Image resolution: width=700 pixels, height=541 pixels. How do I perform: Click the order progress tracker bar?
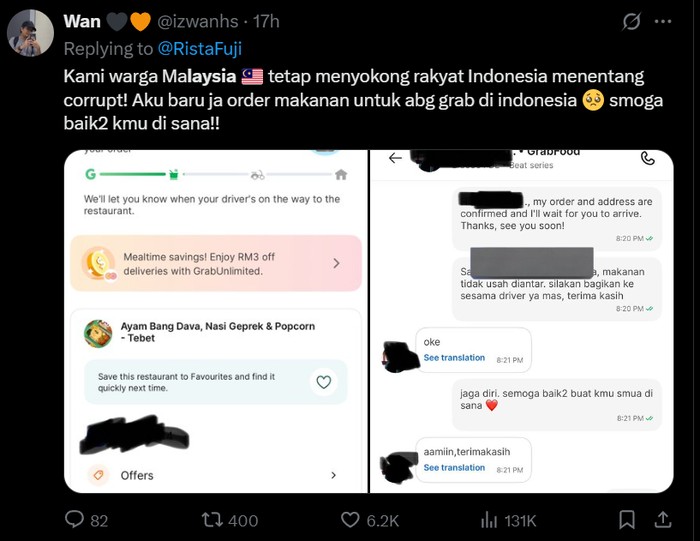[216, 175]
